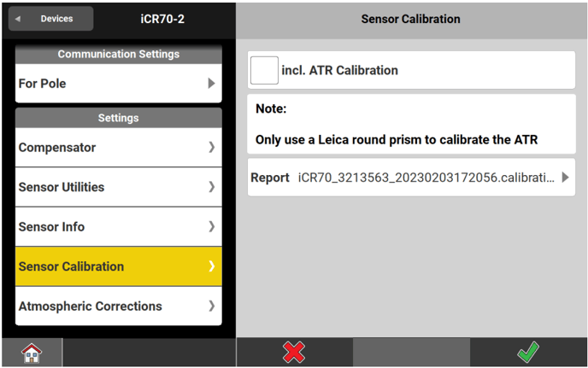
Task: Tap the chevron on Sensor Info row
Action: (211, 227)
